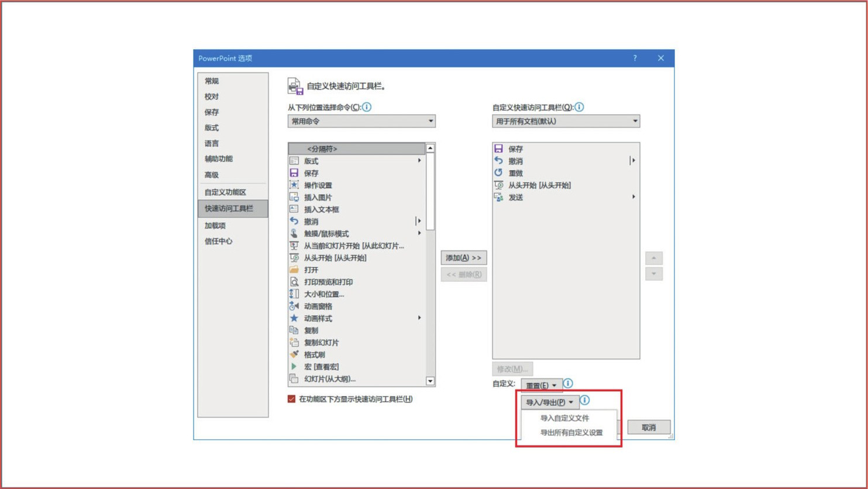868x489 pixels.
Task: Open the 常用命令 commands dropdown
Action: [x=361, y=121]
